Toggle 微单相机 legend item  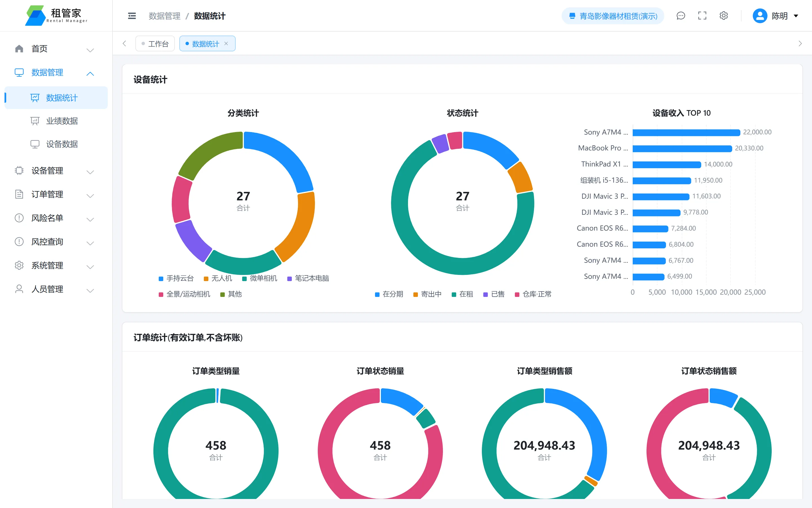click(259, 278)
